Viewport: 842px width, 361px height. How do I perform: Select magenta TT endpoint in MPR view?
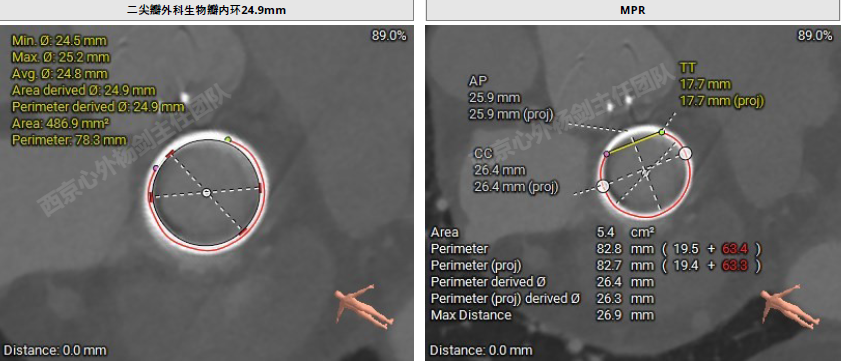click(606, 154)
